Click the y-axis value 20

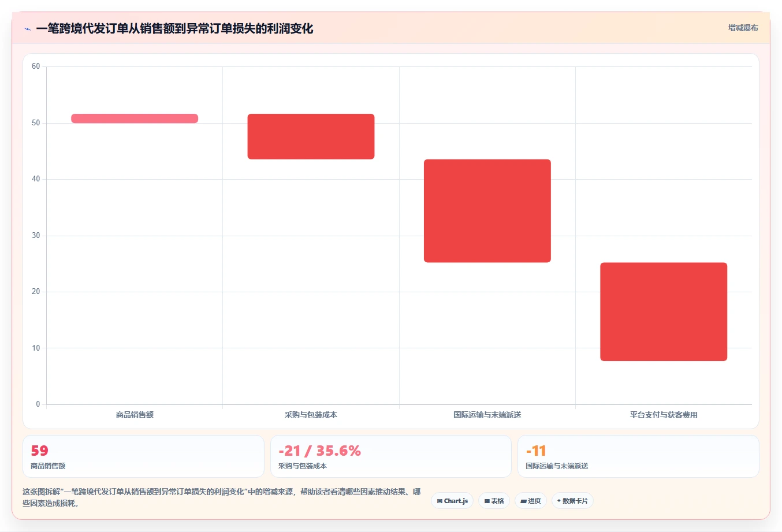[36, 292]
